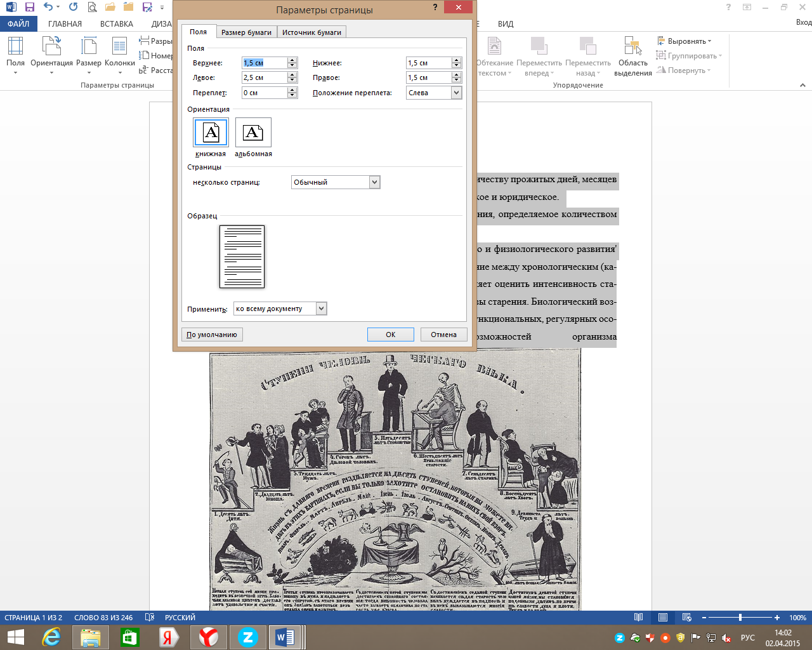Open the Ориентация ribbon button
This screenshot has height=650, width=812.
tap(51, 54)
